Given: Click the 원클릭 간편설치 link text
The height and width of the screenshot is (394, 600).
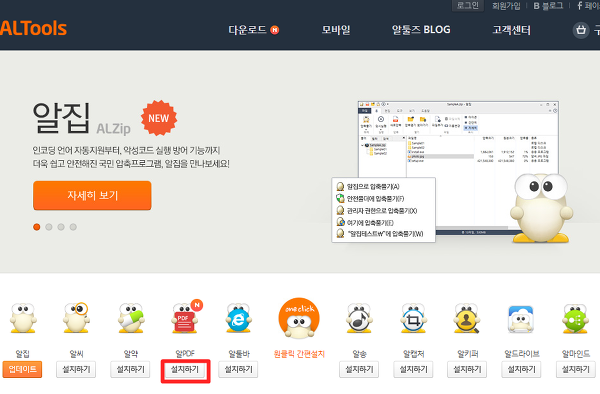Looking at the screenshot, I should point(299,354).
